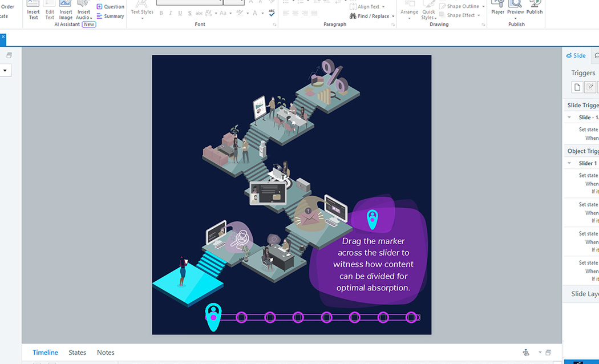Create a new trigger

pos(577,87)
